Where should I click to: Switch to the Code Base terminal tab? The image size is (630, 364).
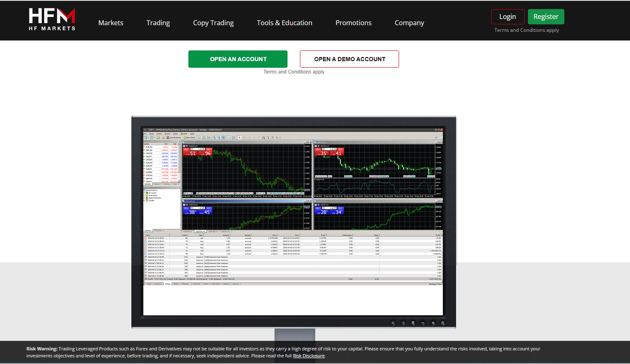click(x=216, y=284)
